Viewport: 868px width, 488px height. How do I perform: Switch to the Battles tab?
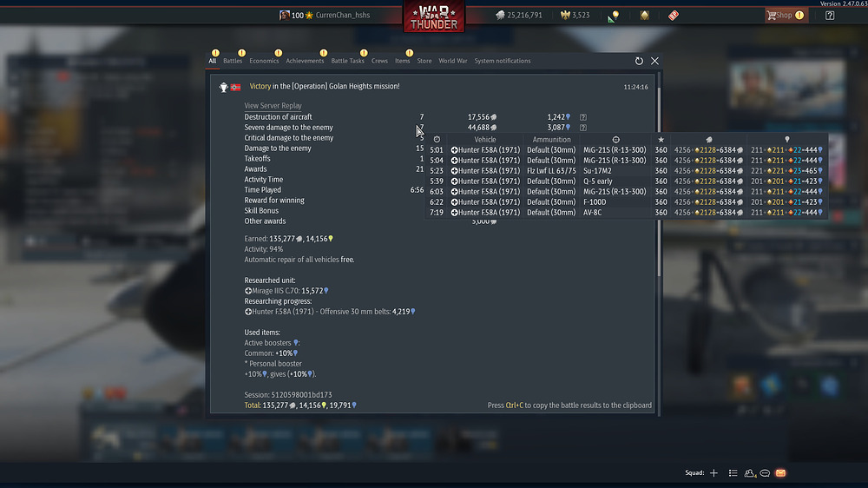pos(233,61)
